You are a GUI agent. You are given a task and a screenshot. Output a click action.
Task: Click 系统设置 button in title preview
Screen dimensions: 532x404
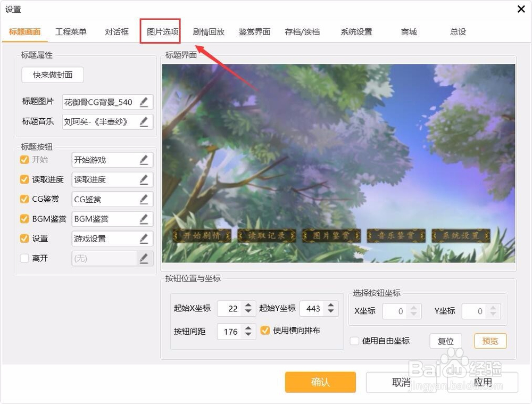pyautogui.click(x=461, y=235)
